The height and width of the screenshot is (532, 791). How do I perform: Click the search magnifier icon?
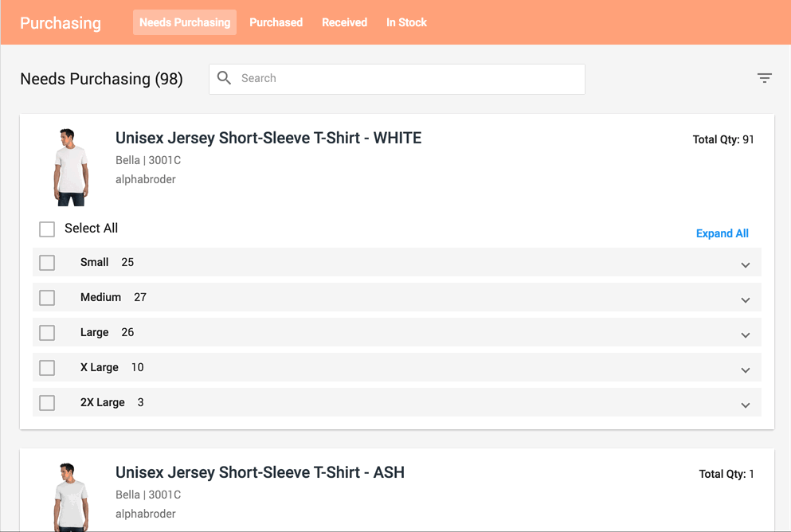pyautogui.click(x=225, y=78)
